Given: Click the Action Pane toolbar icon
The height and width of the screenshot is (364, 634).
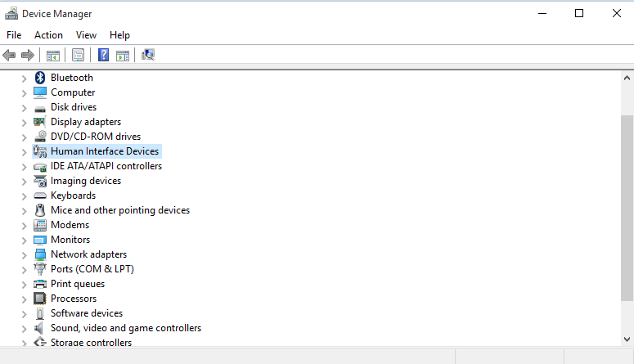Looking at the screenshot, I should point(123,56).
